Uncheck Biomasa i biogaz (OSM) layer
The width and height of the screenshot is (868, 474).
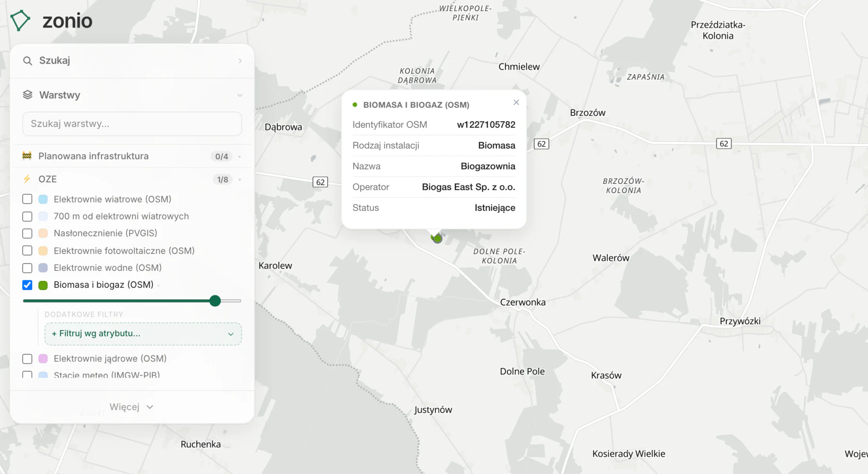click(x=27, y=285)
